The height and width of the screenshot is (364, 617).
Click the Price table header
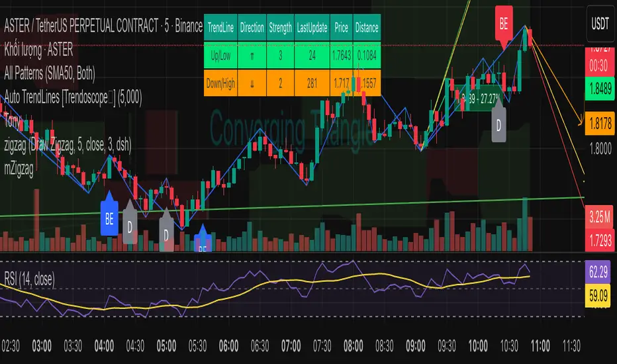(342, 28)
